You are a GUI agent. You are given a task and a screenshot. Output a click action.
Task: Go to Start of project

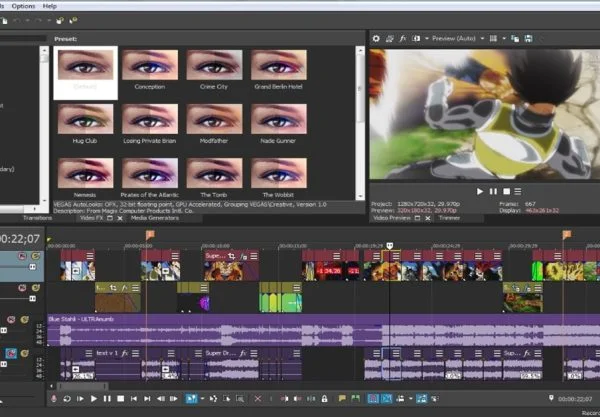click(134, 399)
